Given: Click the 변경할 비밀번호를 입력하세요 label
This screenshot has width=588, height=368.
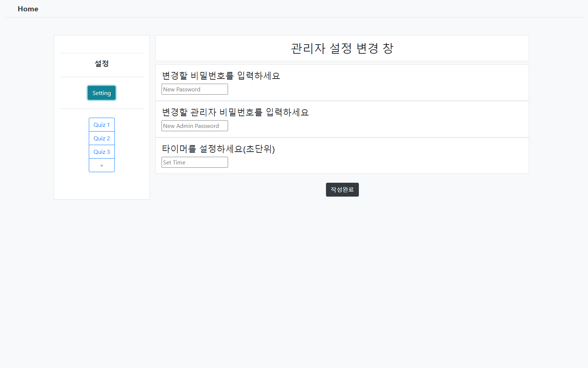Looking at the screenshot, I should point(221,76).
